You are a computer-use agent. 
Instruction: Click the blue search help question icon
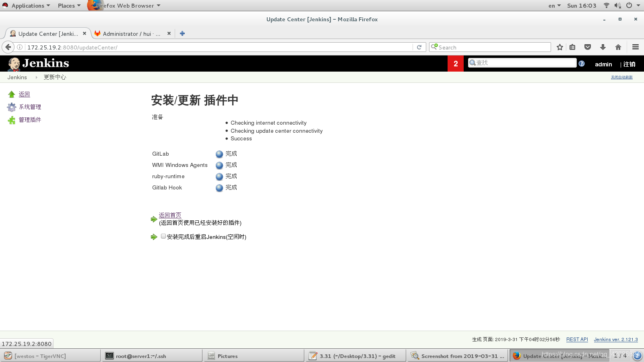[x=582, y=64]
